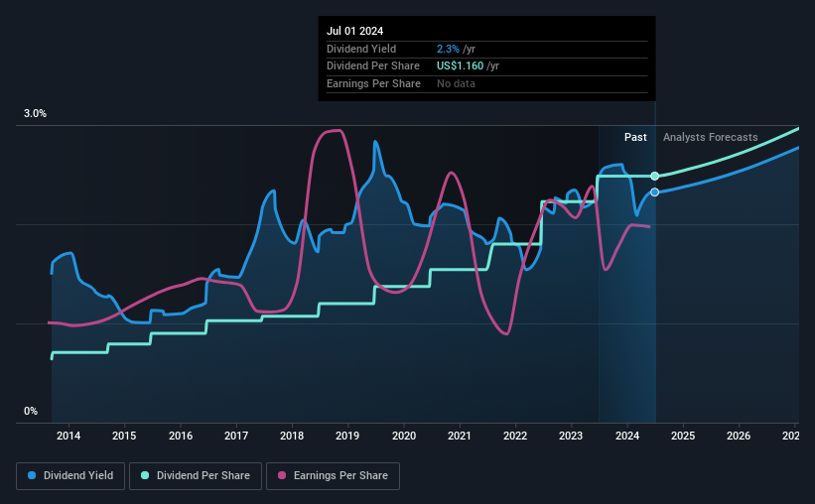The height and width of the screenshot is (504, 815).
Task: Toggle the Dividend Per Share legend button
Action: (196, 476)
